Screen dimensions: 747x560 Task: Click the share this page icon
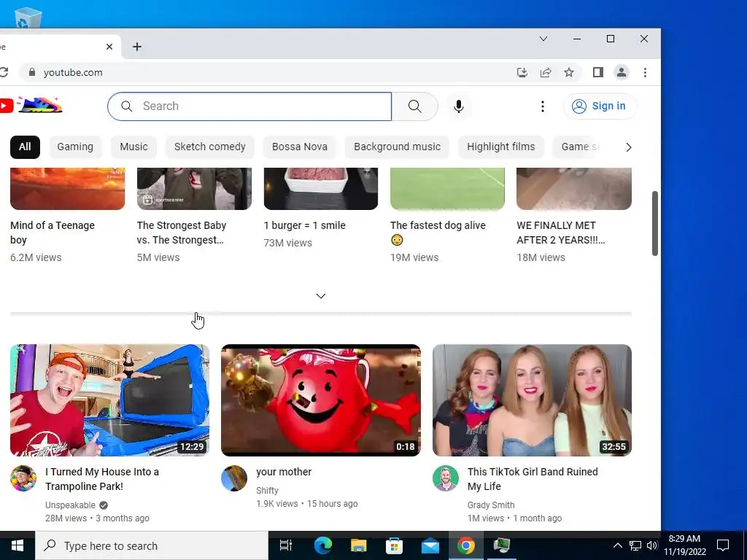pyautogui.click(x=546, y=72)
